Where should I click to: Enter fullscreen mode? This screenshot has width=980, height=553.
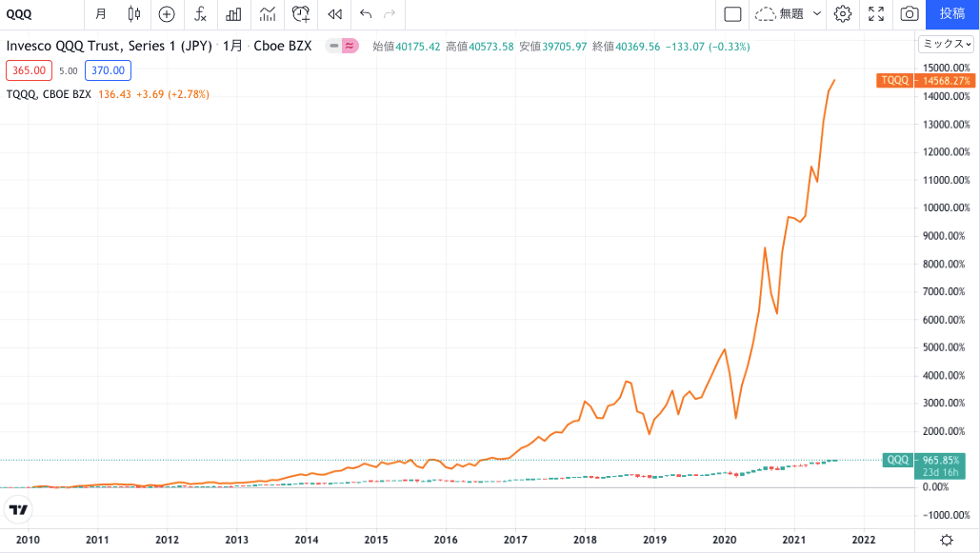876,13
